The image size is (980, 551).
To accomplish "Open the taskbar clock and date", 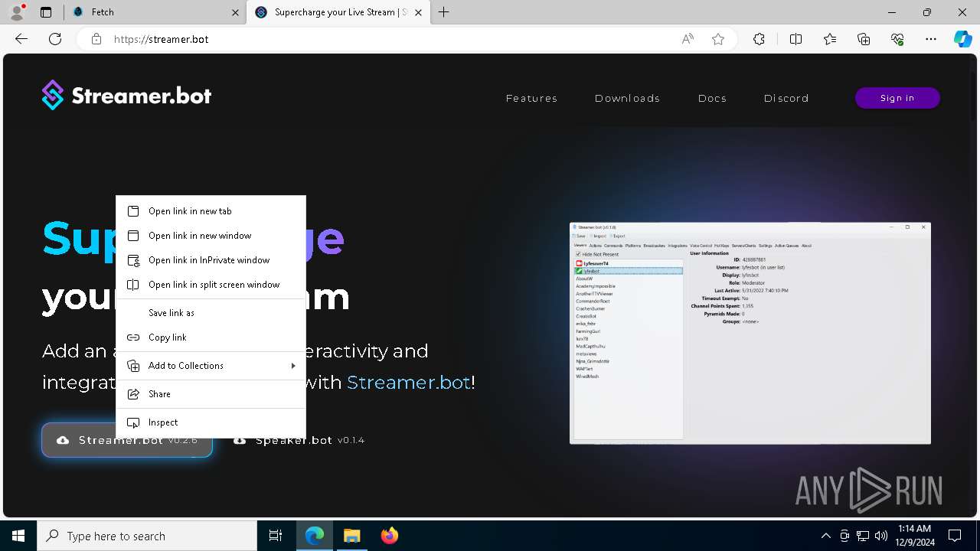I will coord(914,536).
